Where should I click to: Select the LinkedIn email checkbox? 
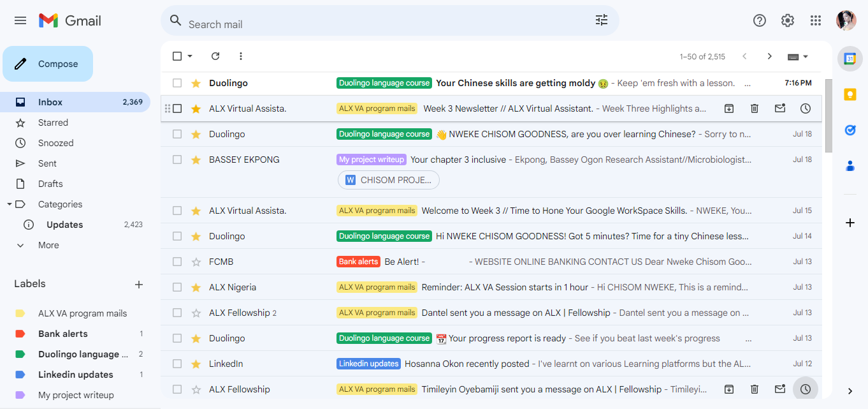click(x=177, y=364)
